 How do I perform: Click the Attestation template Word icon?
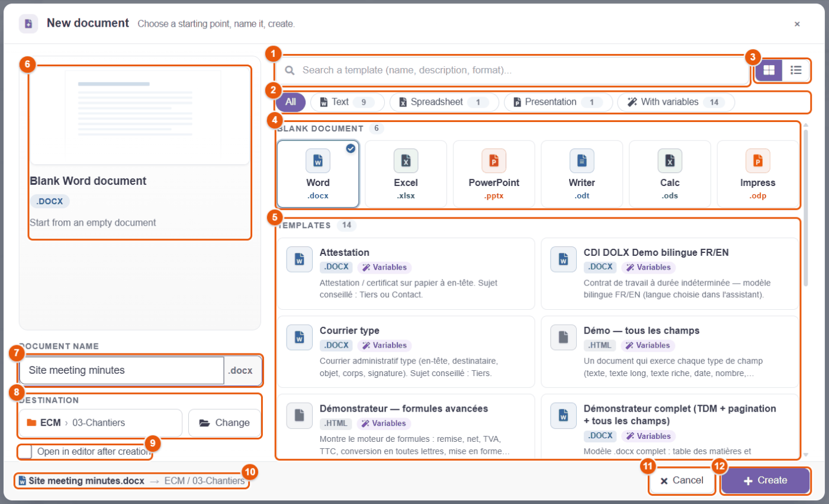[x=299, y=259]
